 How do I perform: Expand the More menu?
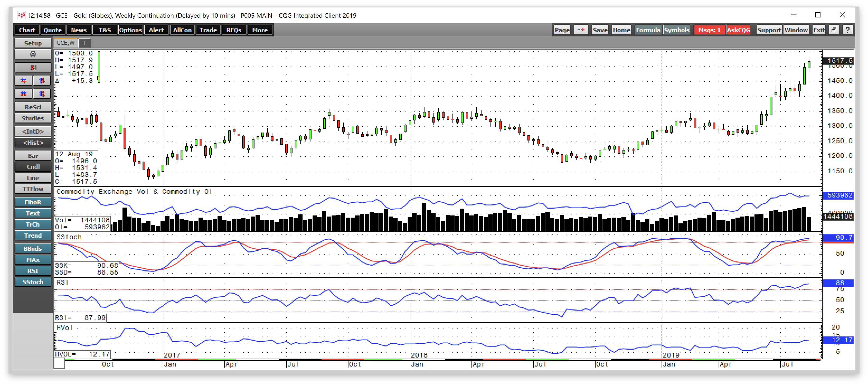260,30
